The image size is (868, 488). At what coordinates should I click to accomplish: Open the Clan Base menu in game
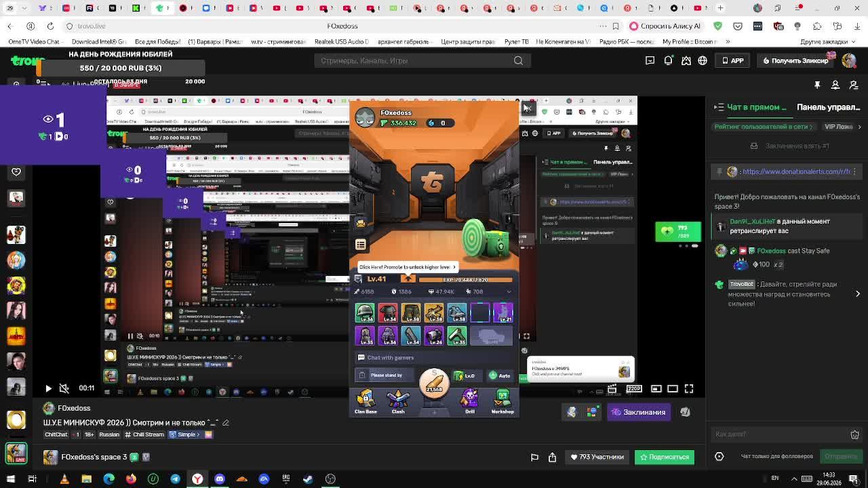tap(366, 401)
